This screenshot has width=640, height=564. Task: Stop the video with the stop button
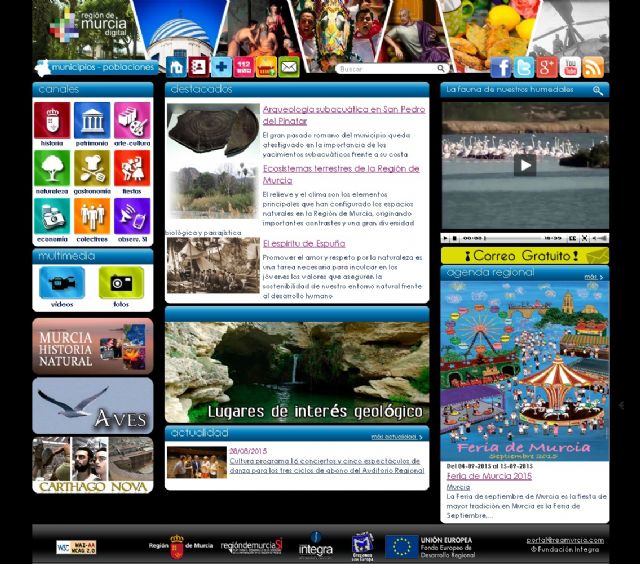click(455, 238)
